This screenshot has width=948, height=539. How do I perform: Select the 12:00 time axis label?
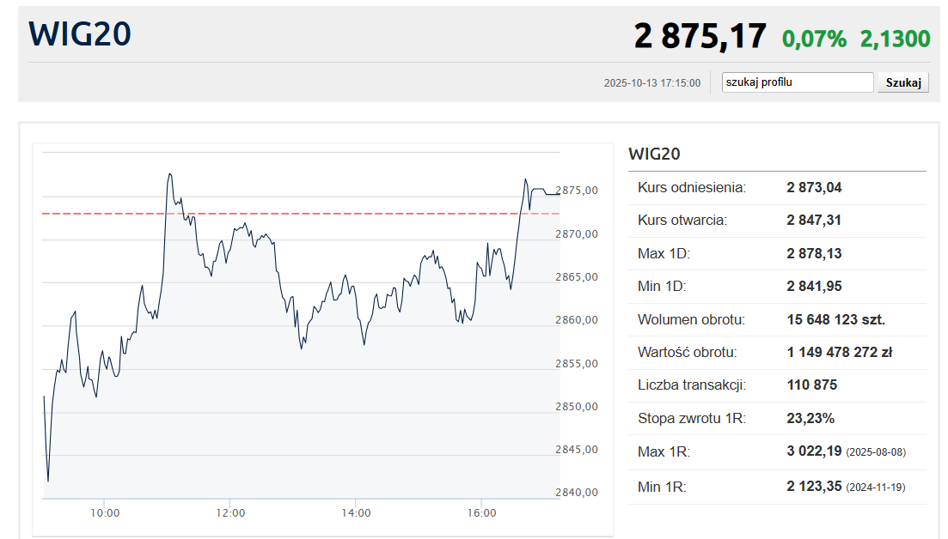(230, 513)
